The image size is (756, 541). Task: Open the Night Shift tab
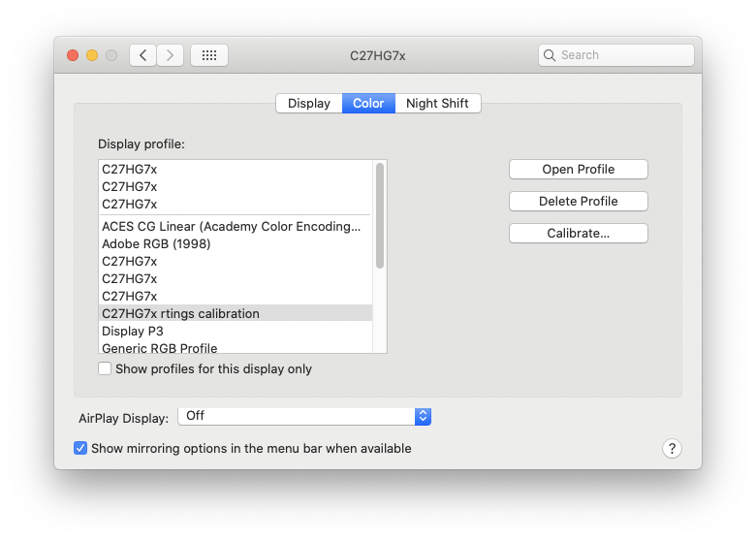[x=437, y=103]
